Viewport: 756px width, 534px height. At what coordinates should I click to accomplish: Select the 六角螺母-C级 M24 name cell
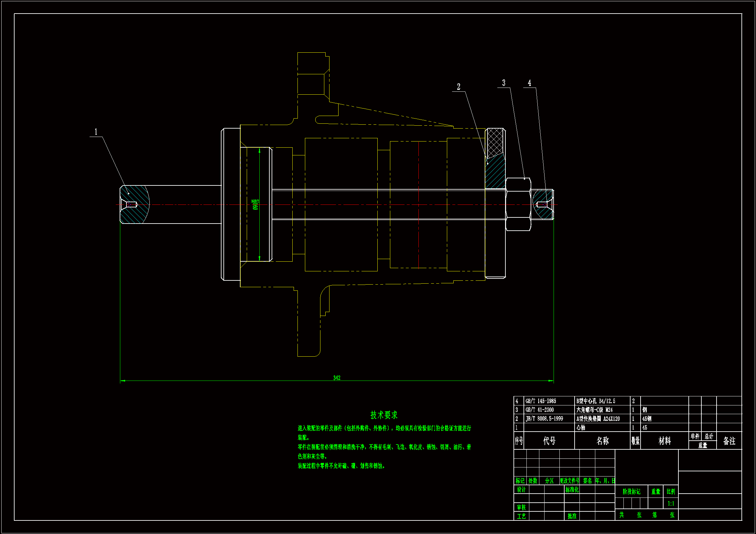594,410
